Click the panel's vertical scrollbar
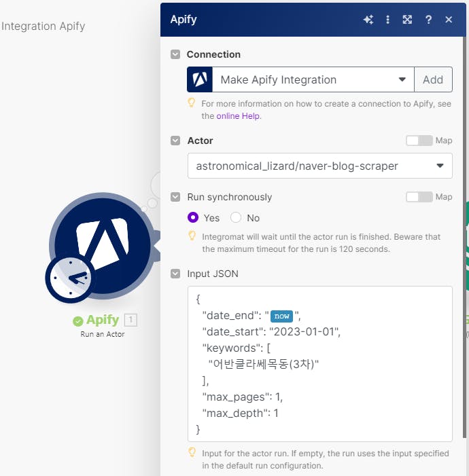This screenshot has width=469, height=476. [x=464, y=237]
